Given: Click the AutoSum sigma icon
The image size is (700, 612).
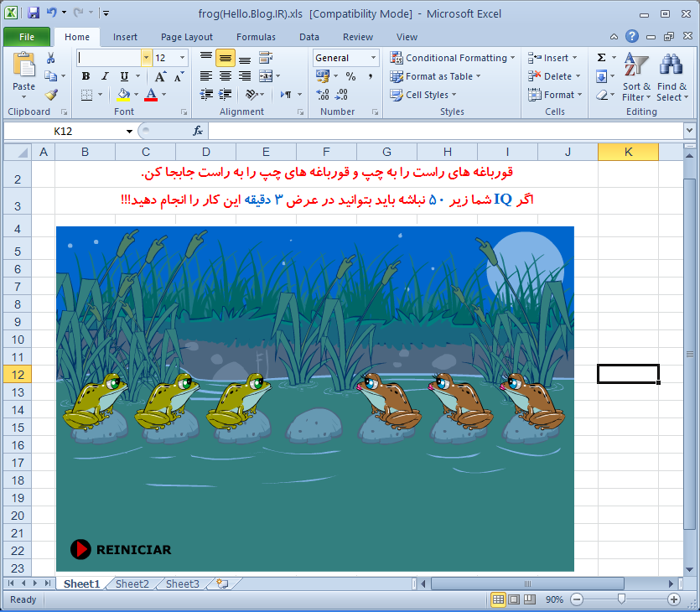Looking at the screenshot, I should (602, 58).
